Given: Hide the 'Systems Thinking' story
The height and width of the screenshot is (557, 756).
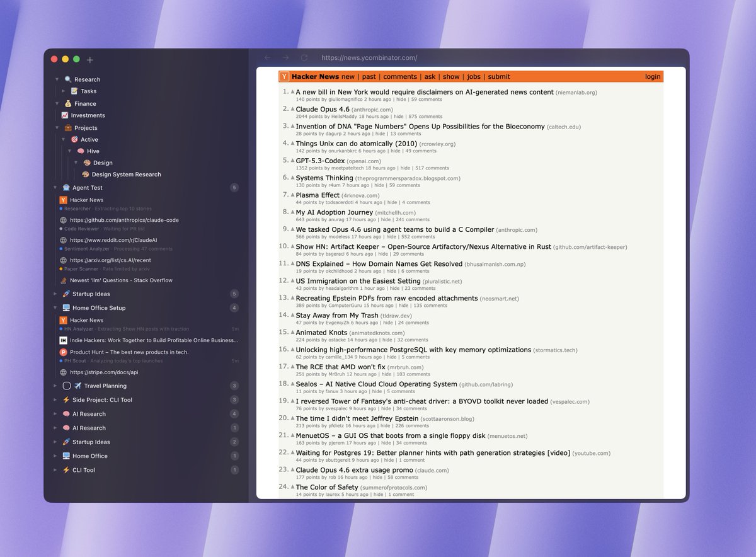Looking at the screenshot, I should (x=379, y=185).
